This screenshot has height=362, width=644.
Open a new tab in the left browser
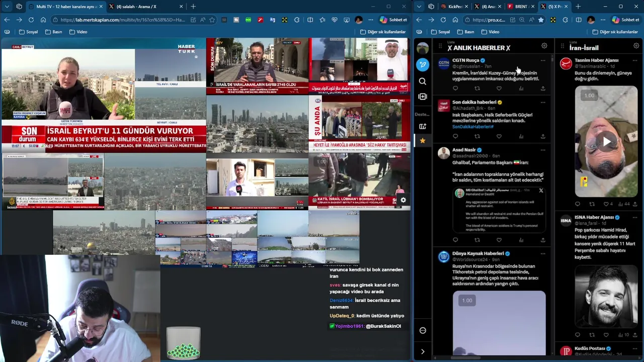coord(193,7)
